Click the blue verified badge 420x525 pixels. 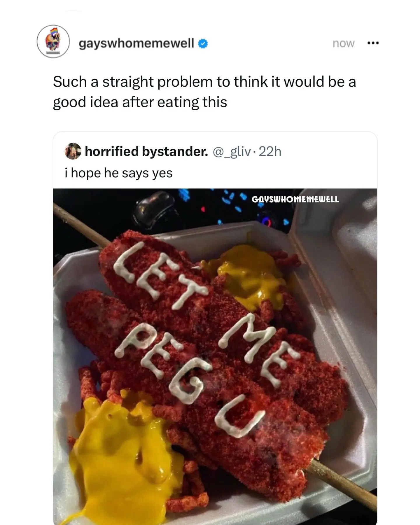(x=203, y=43)
